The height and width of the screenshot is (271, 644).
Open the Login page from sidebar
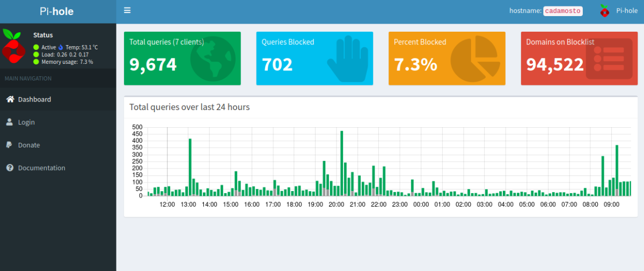(26, 122)
